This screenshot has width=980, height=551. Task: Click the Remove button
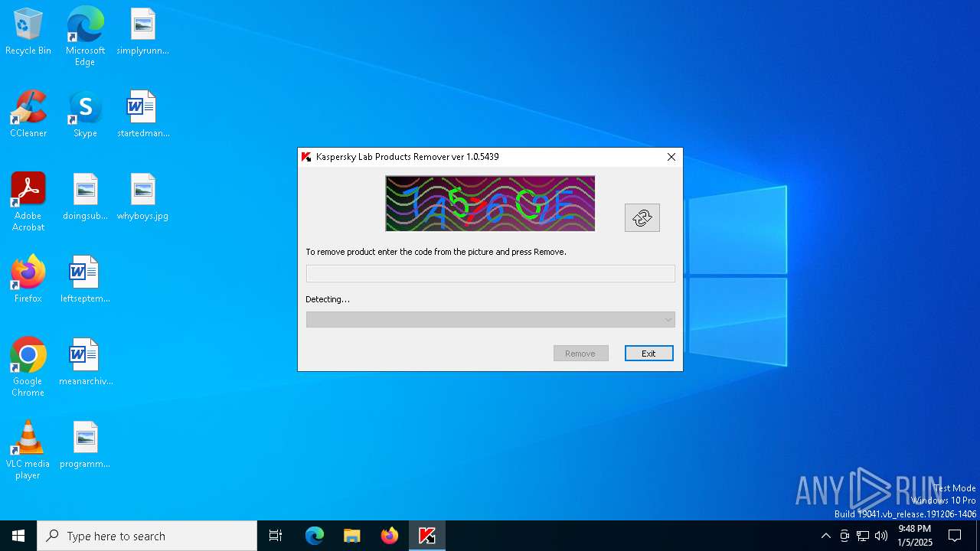coord(580,354)
